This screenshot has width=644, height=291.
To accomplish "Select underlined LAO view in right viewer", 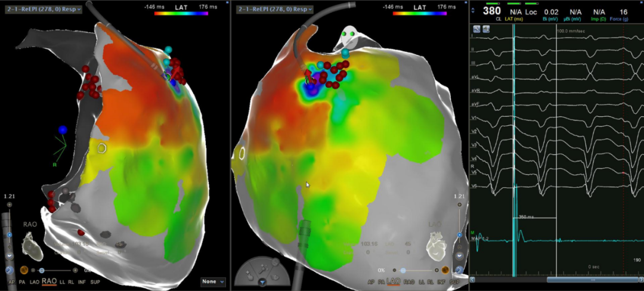I will [394, 281].
